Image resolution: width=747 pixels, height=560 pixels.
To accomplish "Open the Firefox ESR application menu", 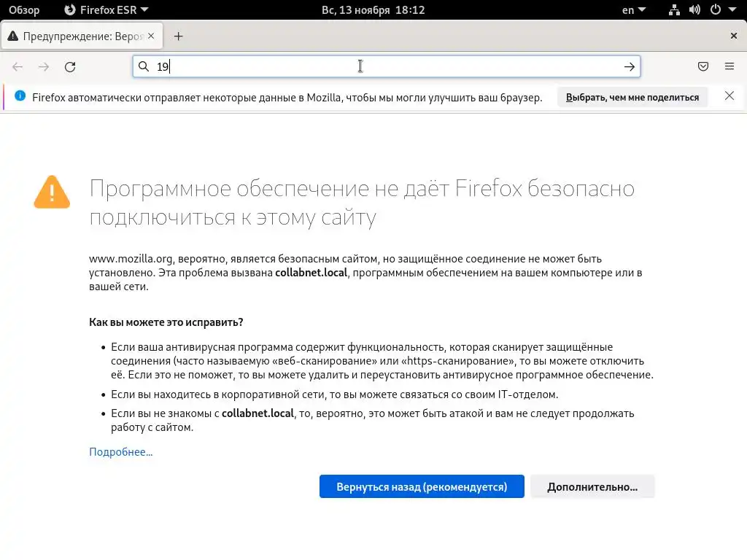I will 107,10.
